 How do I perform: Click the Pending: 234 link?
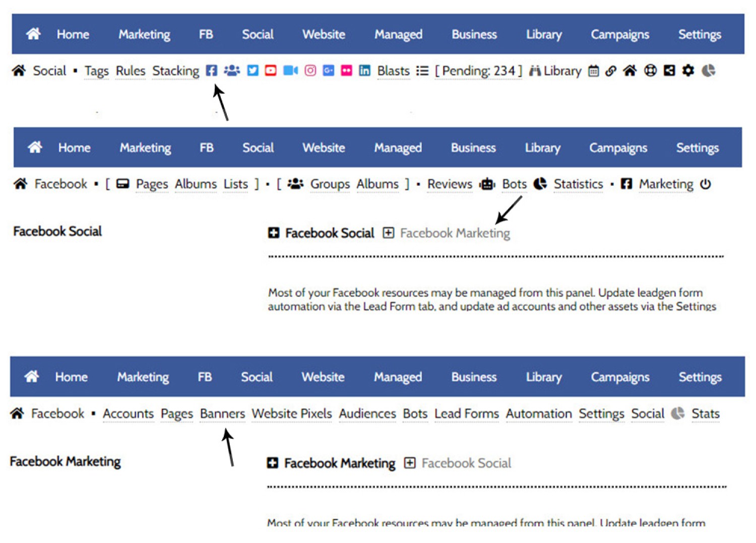[x=478, y=71]
